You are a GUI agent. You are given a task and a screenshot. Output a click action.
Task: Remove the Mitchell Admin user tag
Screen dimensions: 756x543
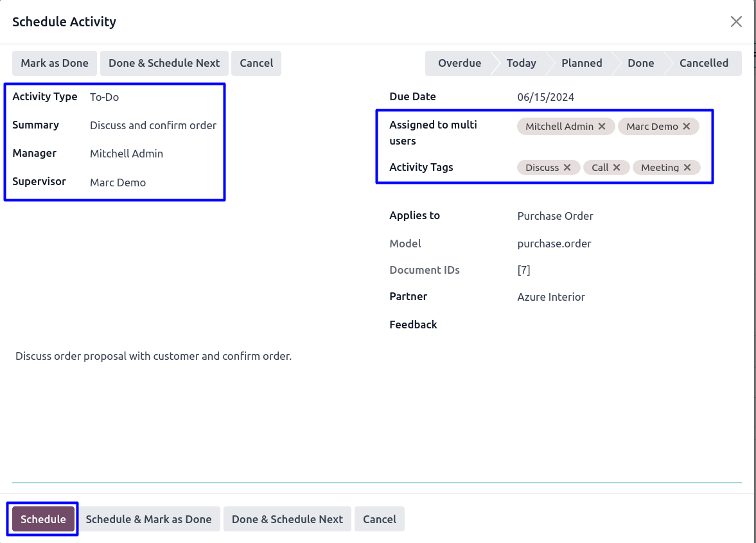[602, 127]
